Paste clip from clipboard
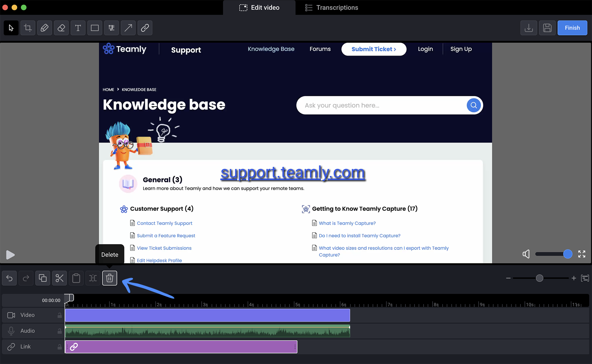The image size is (592, 364). tap(76, 278)
